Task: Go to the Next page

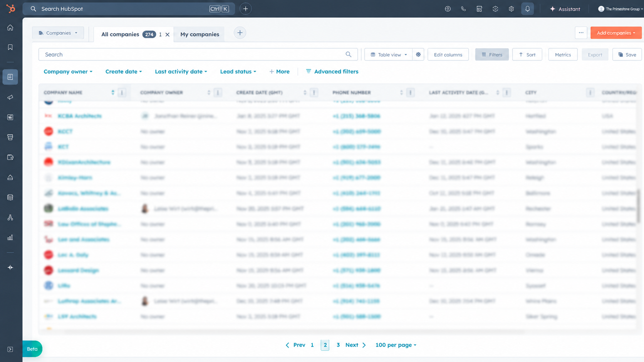Action: [356, 345]
